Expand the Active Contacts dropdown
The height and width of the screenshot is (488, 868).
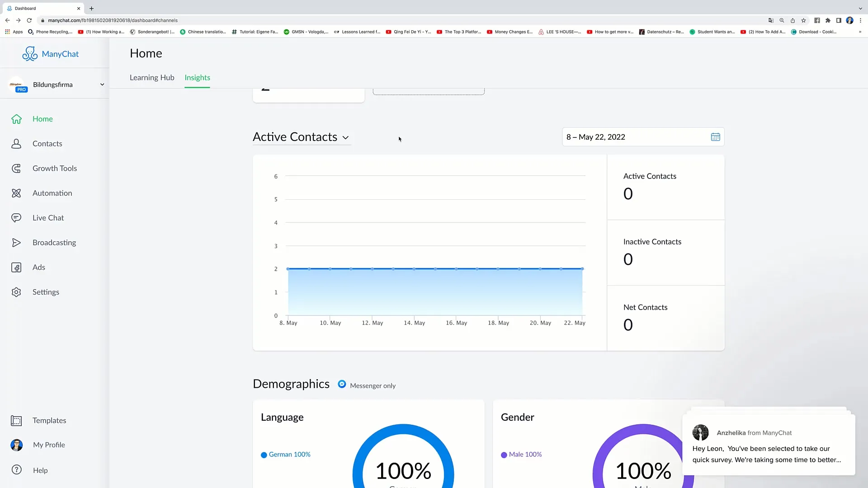click(x=345, y=137)
